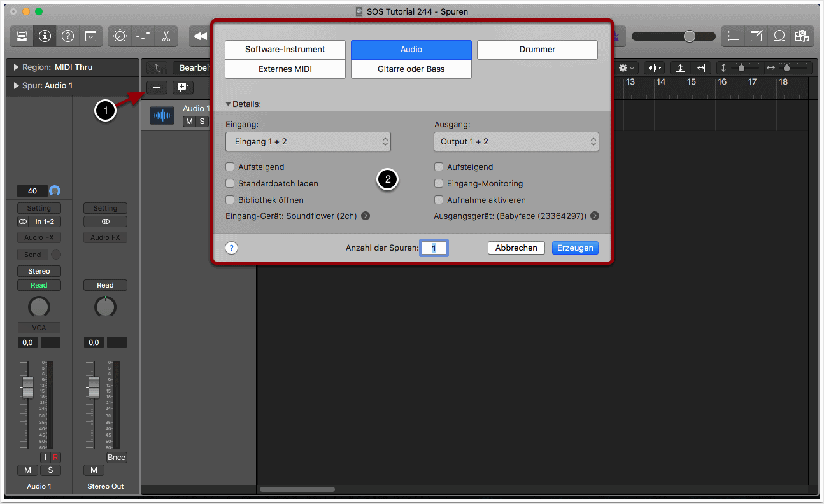This screenshot has width=824, height=504.
Task: Tick the Standardpatch laden checkbox
Action: coord(230,183)
